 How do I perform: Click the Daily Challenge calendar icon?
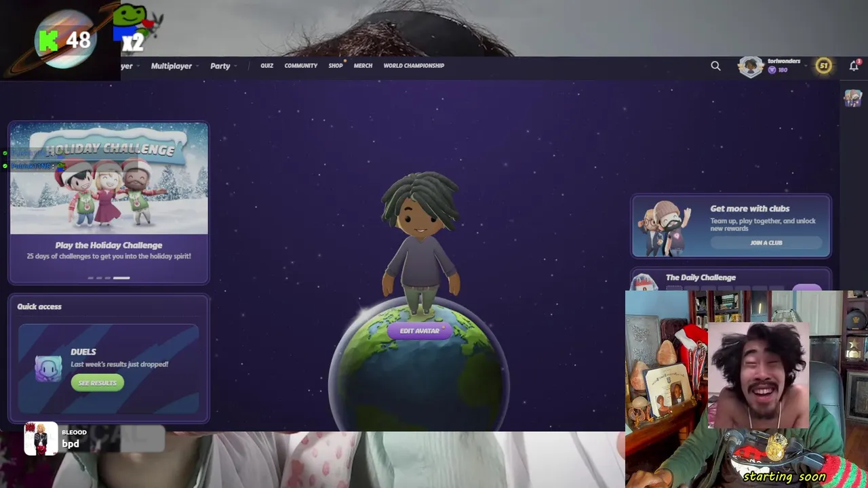tap(644, 281)
